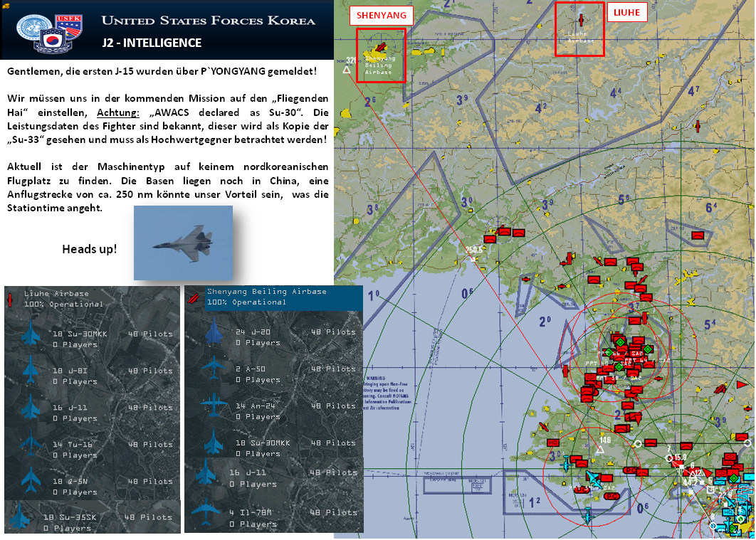Select the Liuhe Airbase panel title
This screenshot has width=756, height=540.
point(56,293)
